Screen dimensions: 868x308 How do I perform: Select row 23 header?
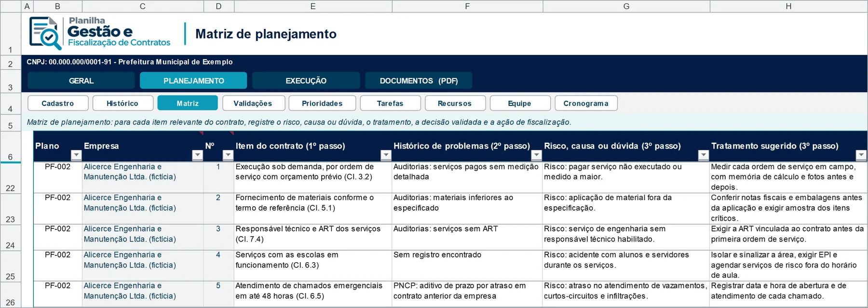11,209
